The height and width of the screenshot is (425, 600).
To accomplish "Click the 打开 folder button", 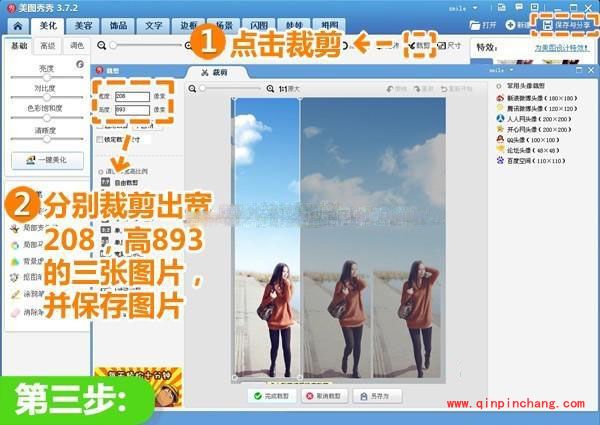I will 483,25.
